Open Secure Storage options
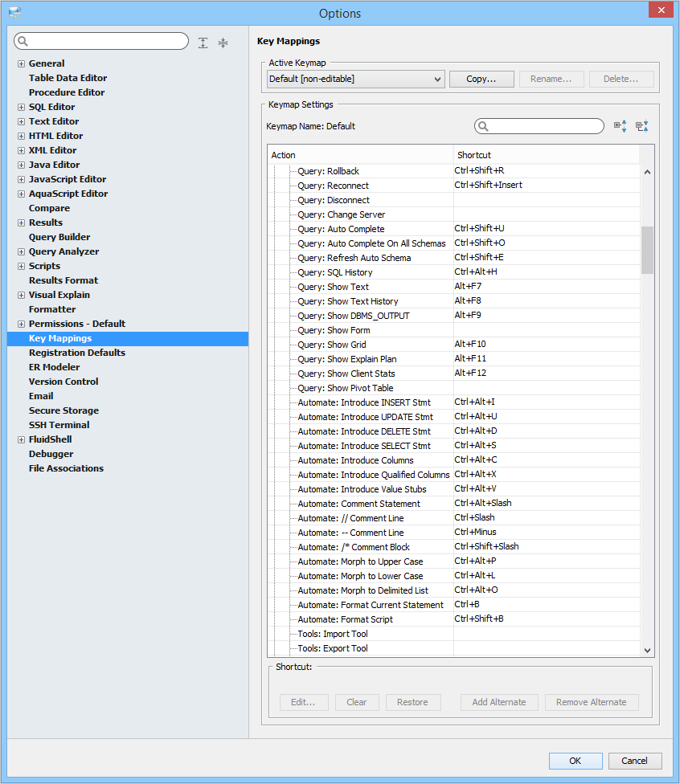 pyautogui.click(x=63, y=410)
